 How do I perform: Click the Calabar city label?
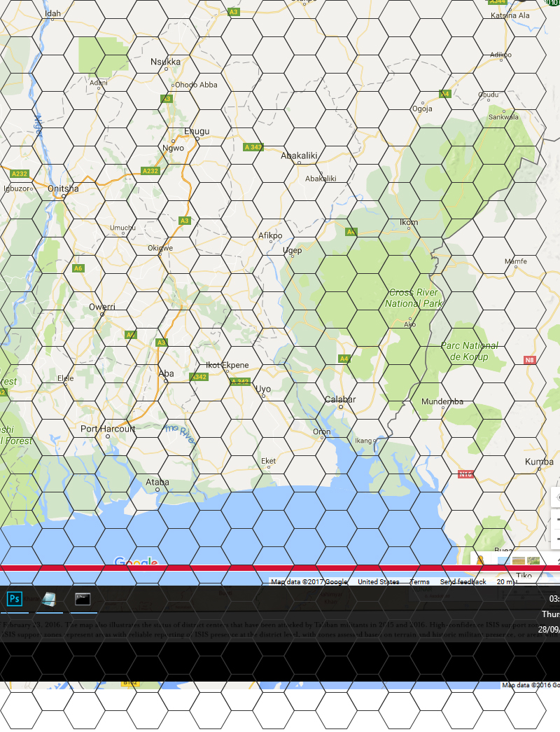tap(340, 399)
